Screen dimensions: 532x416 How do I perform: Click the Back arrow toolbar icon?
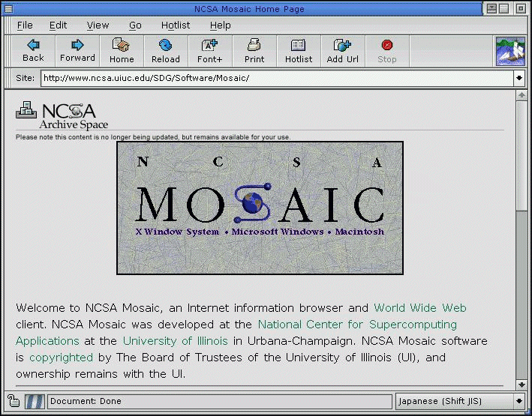[x=33, y=45]
